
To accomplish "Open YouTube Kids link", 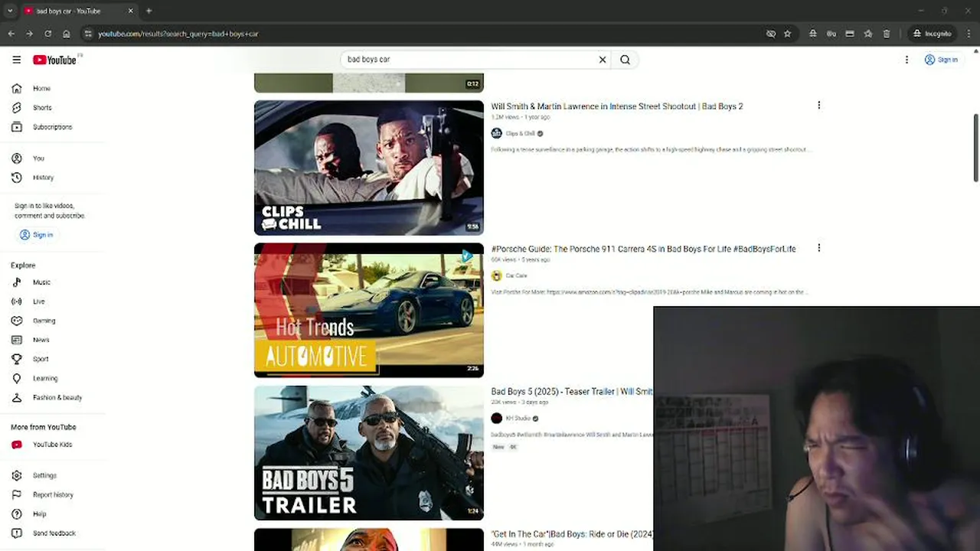I will (53, 445).
